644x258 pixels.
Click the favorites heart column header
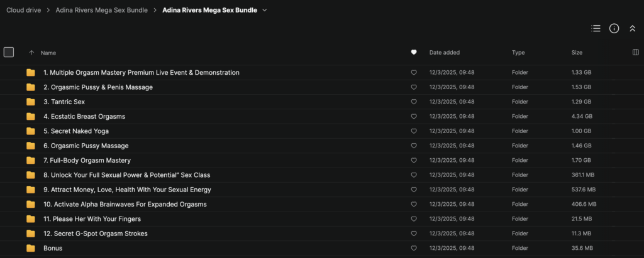coord(413,53)
